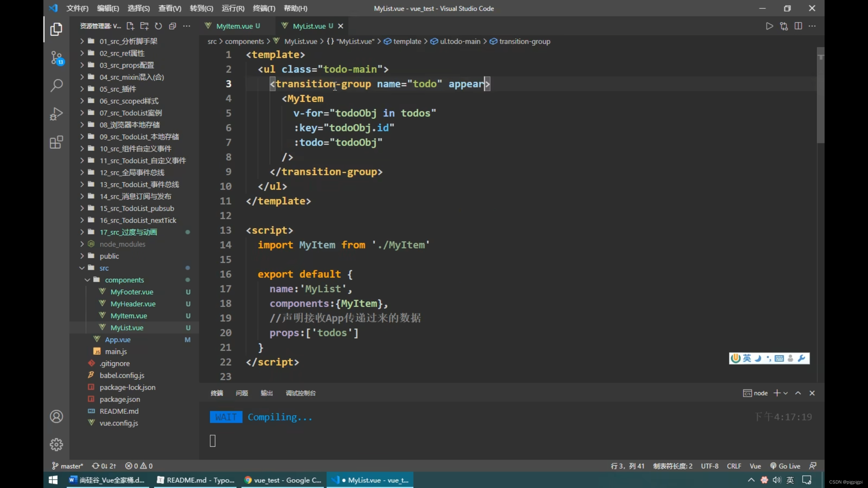Click the master branch indicator in status bar
This screenshot has height=488, width=868.
67,466
